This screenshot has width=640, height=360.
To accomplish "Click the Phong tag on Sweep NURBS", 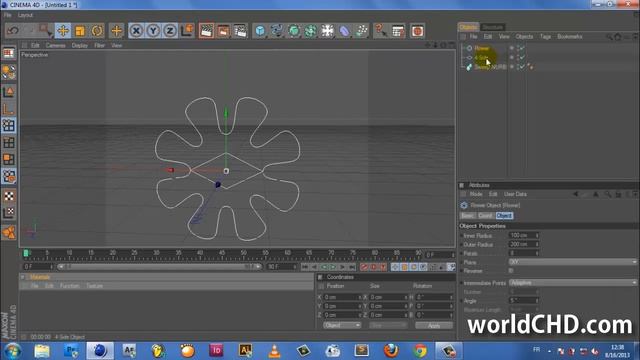I will coord(531,67).
